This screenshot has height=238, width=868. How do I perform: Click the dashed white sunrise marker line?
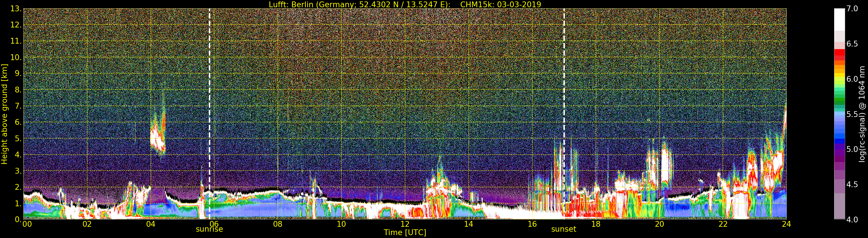209,114
